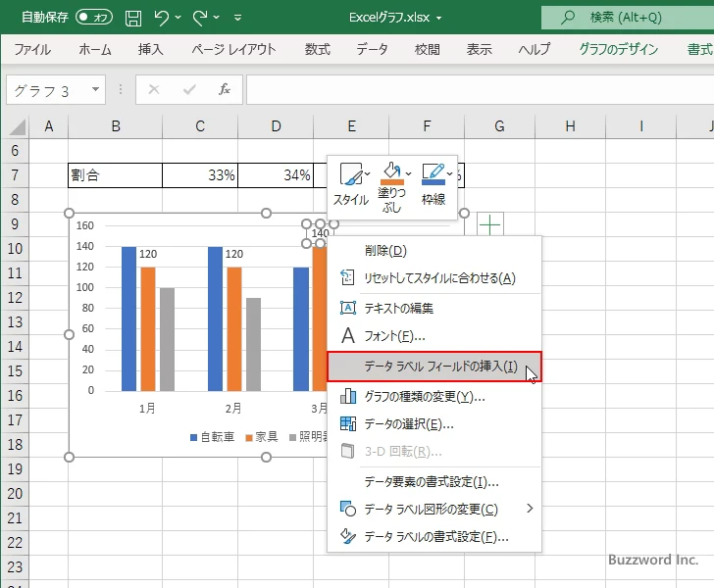Click the スタイル icon in mini toolbar

click(x=351, y=174)
